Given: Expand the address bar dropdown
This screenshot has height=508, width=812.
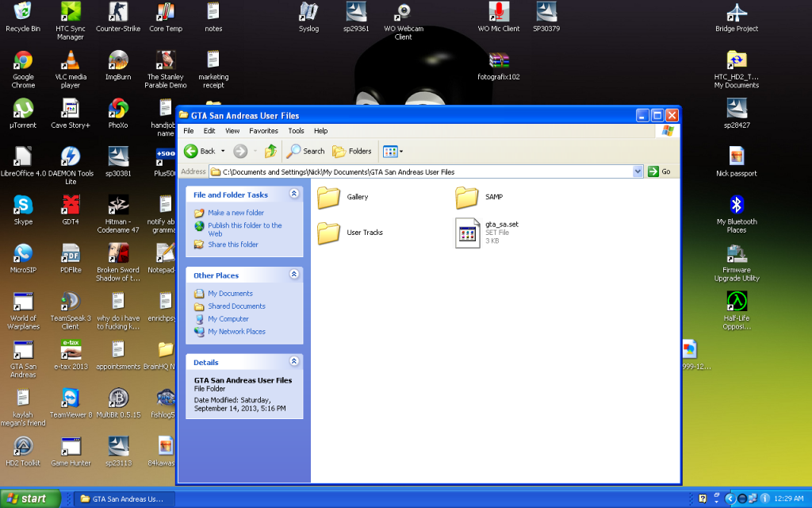Looking at the screenshot, I should pos(638,171).
